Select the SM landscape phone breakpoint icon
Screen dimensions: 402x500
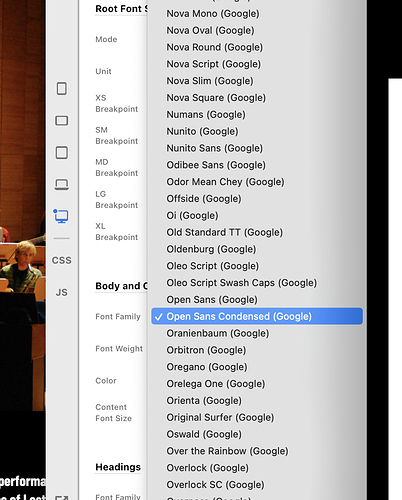click(x=62, y=120)
